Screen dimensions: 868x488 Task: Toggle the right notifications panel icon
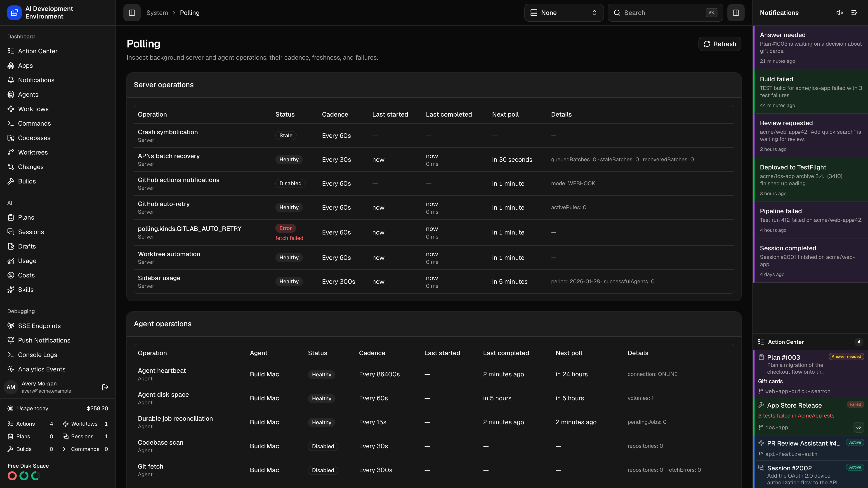[x=736, y=13]
